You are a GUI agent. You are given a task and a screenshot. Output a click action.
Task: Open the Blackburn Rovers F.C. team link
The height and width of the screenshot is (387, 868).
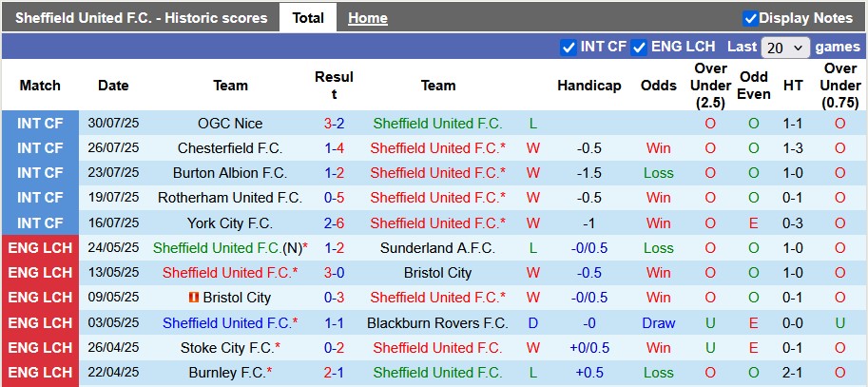[437, 322]
